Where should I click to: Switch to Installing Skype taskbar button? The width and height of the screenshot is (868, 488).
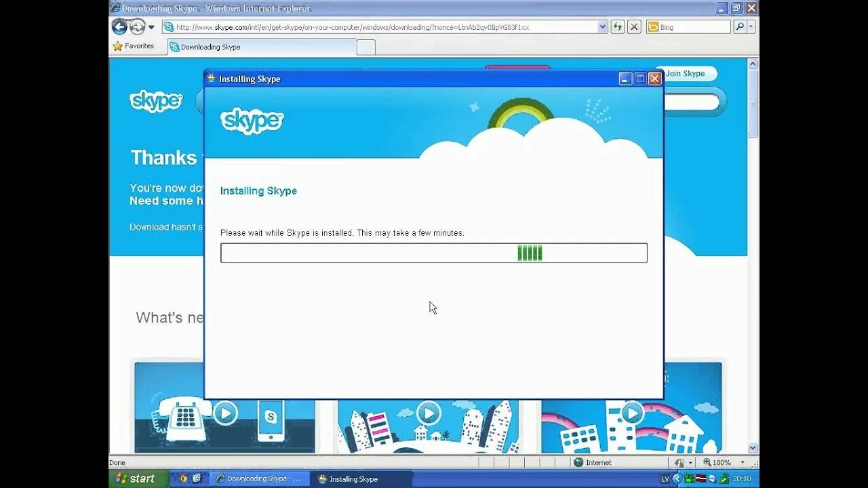(362, 479)
